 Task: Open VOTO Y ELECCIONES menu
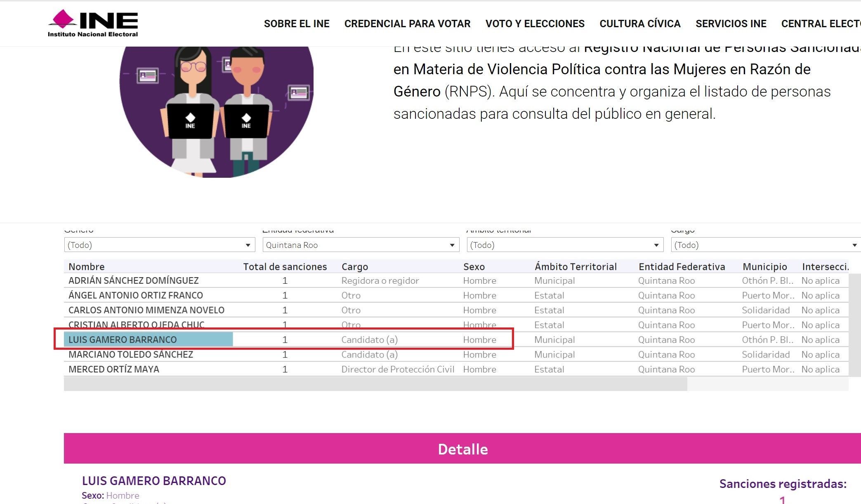click(535, 24)
